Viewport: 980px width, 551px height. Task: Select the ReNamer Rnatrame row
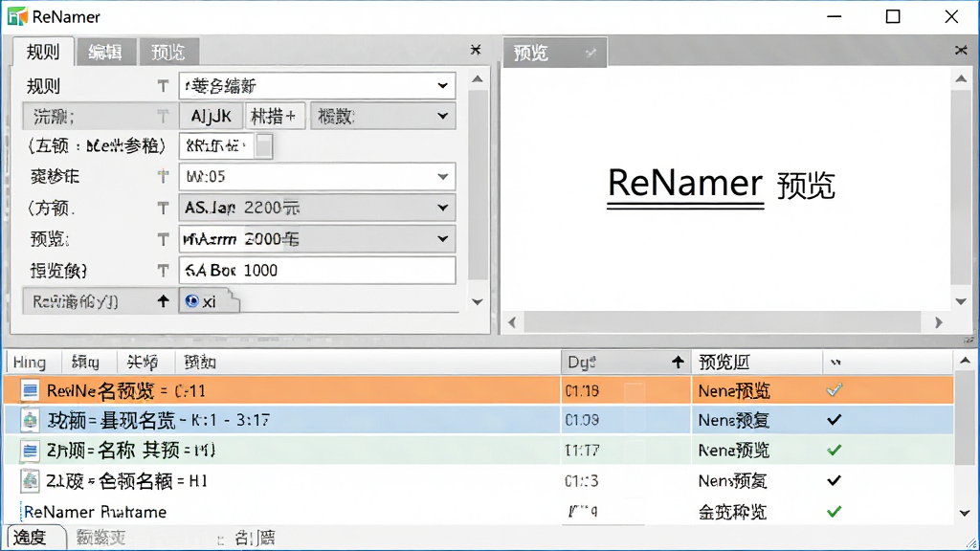click(x=479, y=512)
